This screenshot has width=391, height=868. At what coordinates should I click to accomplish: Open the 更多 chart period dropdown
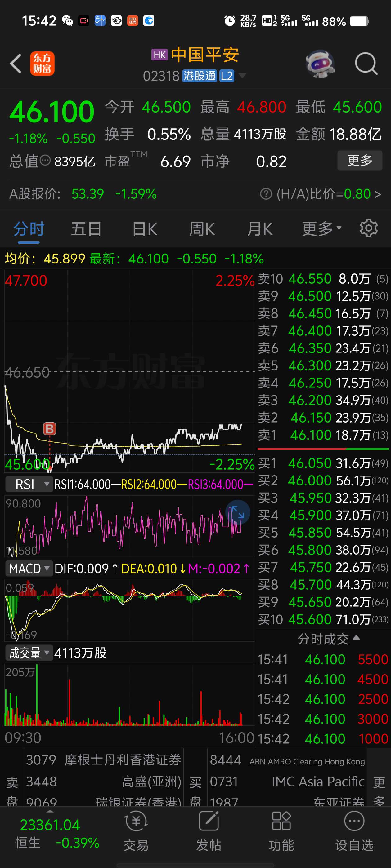[322, 229]
